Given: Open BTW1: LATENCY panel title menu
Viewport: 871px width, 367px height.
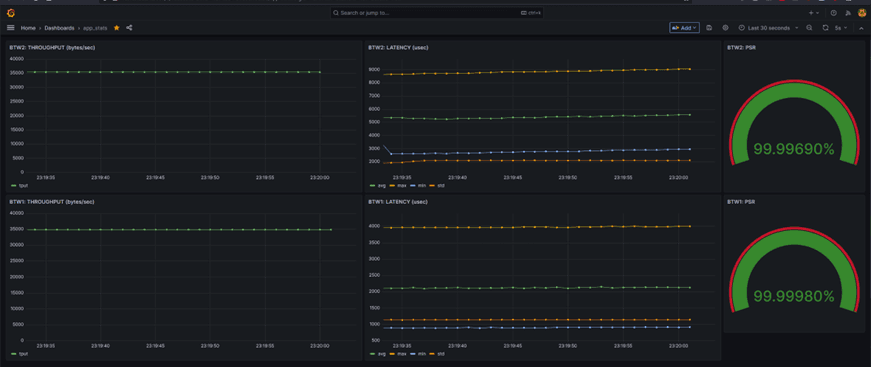Looking at the screenshot, I should coord(398,202).
